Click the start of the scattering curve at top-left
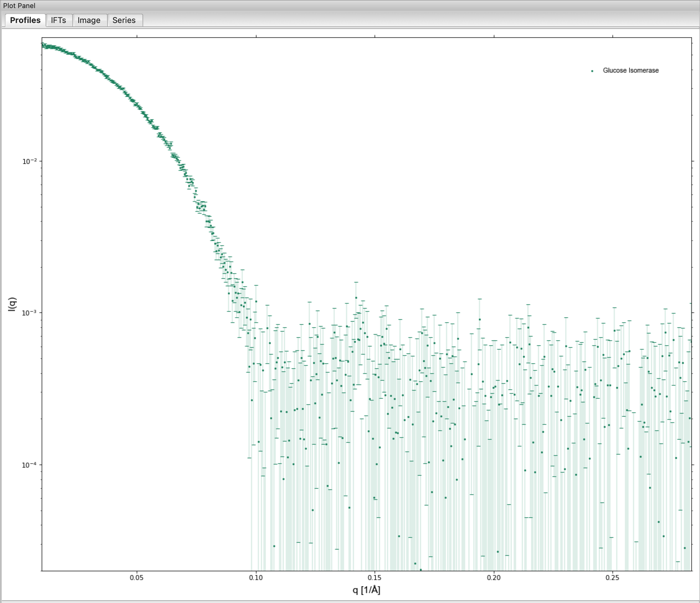Screen dimensions: 700x603 pyautogui.click(x=44, y=45)
